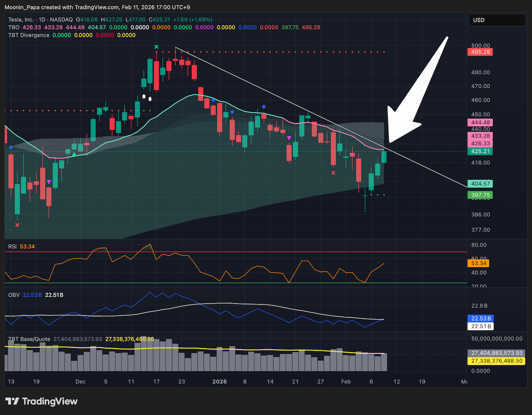This screenshot has width=532, height=415.
Task: Click the TBO indicator legend name
Action: (14, 28)
